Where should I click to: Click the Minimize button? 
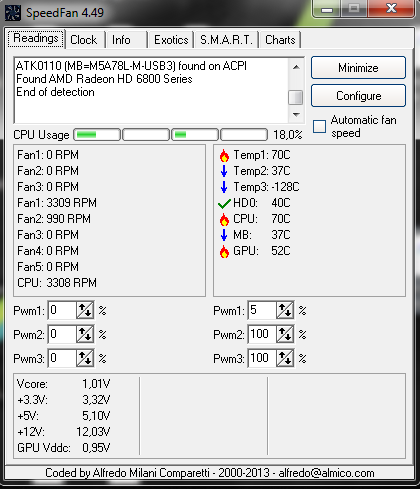pyautogui.click(x=358, y=68)
